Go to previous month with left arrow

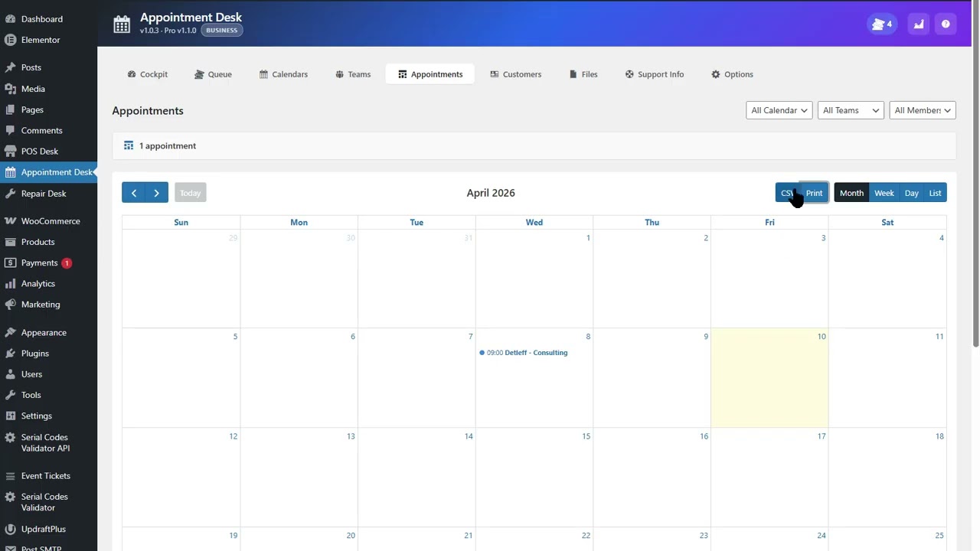click(133, 193)
